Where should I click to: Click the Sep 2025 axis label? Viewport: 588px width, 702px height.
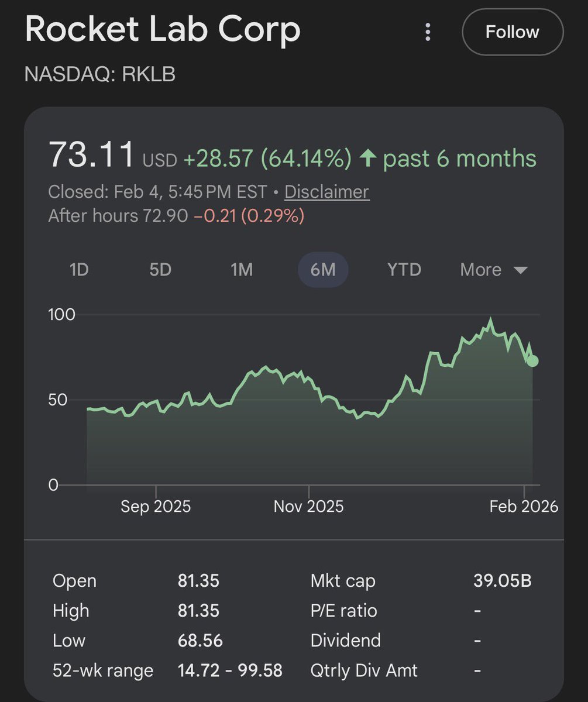coord(156,506)
